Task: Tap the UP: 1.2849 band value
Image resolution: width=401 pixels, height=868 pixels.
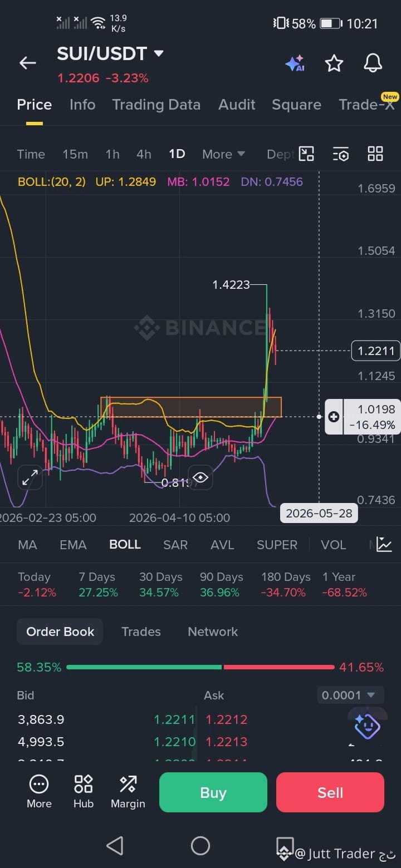Action: click(x=126, y=182)
